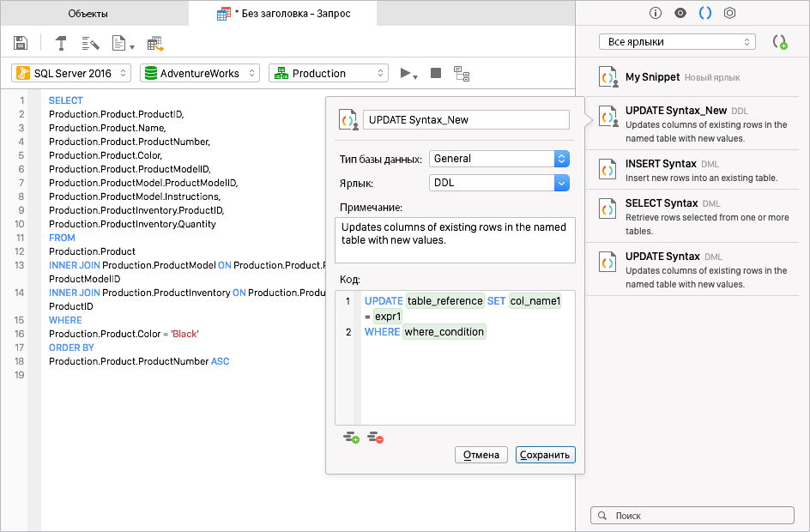Image resolution: width=810 pixels, height=532 pixels.
Task: Open the hexagon identifiers pane icon
Action: [x=729, y=13]
